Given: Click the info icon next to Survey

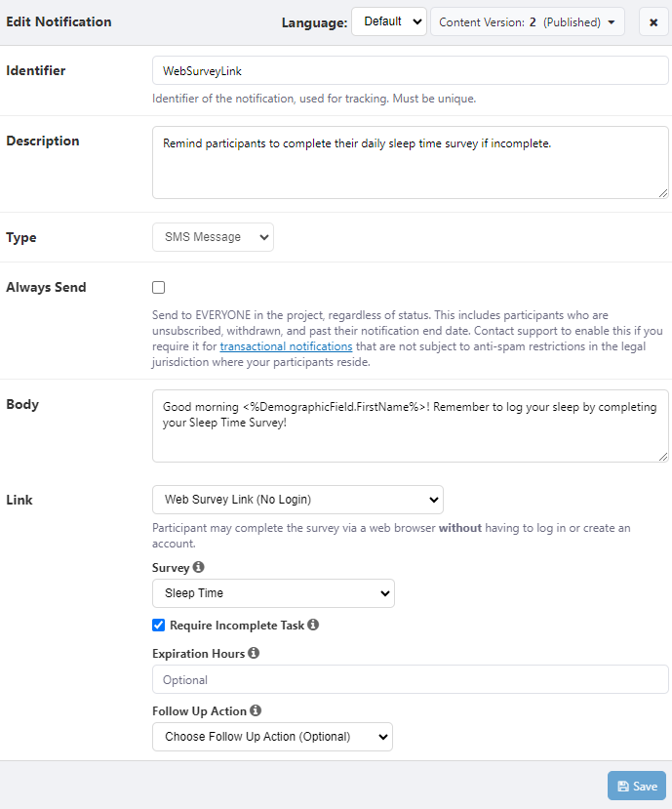Looking at the screenshot, I should coord(199,567).
